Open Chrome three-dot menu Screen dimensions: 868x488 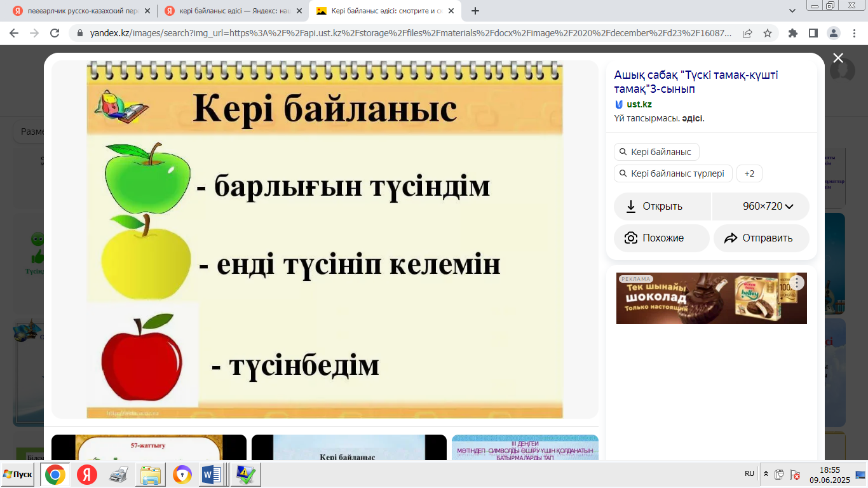tap(853, 33)
